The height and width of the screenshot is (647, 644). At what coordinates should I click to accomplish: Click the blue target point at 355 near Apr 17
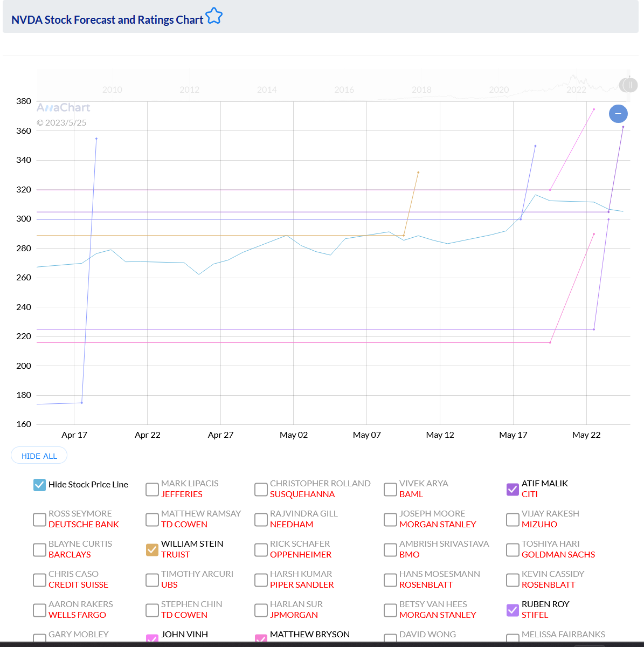(96, 139)
